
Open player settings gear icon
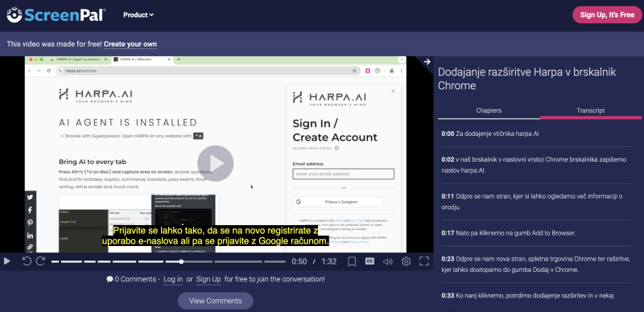click(407, 261)
